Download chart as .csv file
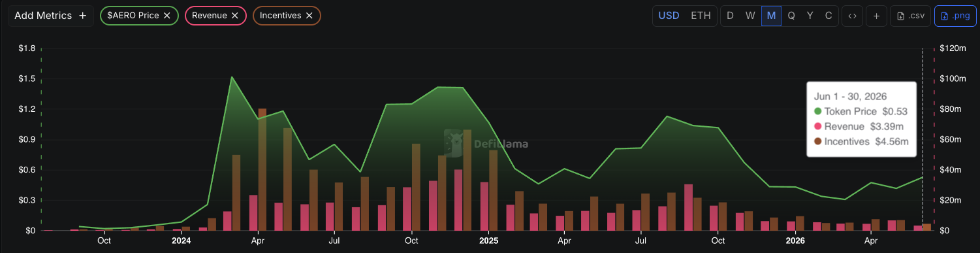Image resolution: width=980 pixels, height=253 pixels. pos(910,16)
